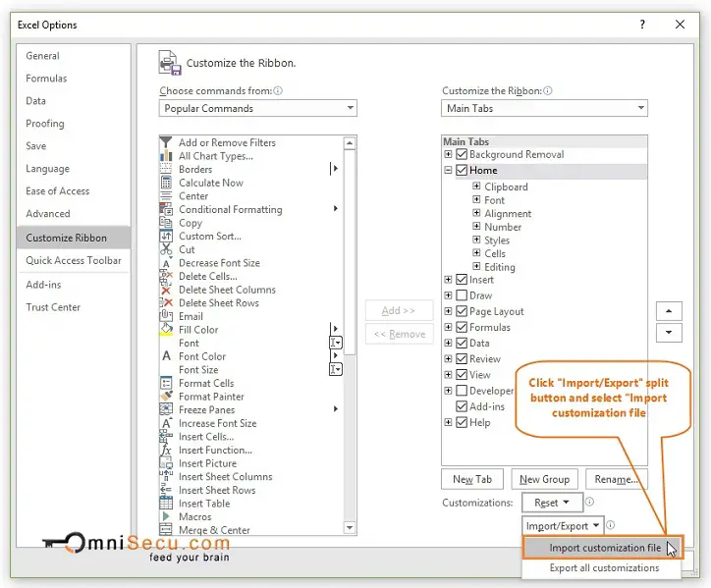Uncheck the Home tab checkbox
711x588 pixels.
pos(462,170)
